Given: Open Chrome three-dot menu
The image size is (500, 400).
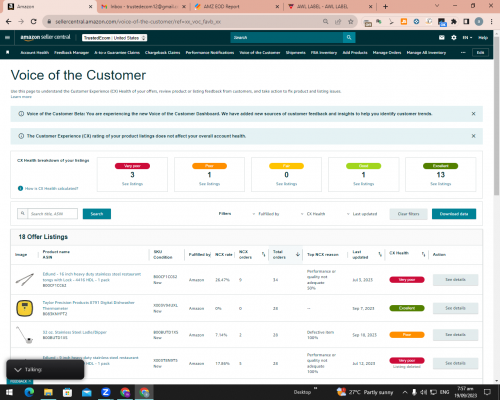Looking at the screenshot, I should (x=491, y=22).
